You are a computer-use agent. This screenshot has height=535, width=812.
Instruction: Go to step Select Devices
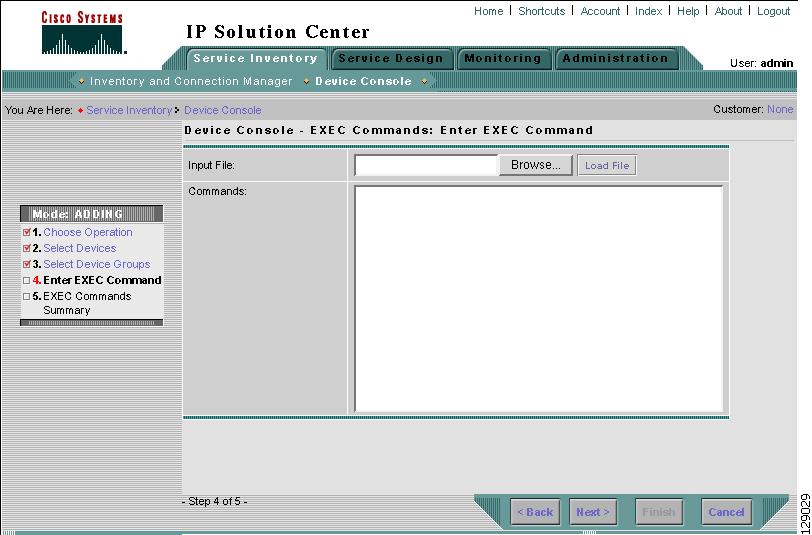[x=80, y=248]
